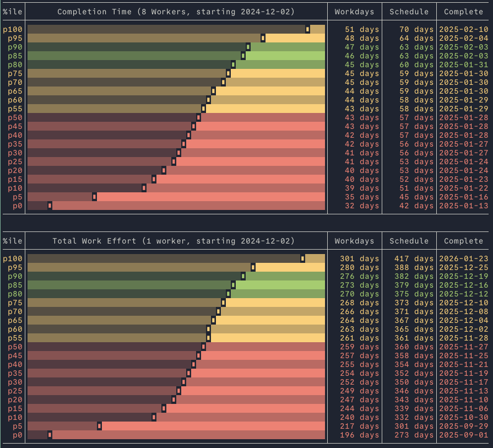Viewport: 493px width, 448px height.
Task: Click the completion date 2026-01-23
Action: tap(464, 259)
